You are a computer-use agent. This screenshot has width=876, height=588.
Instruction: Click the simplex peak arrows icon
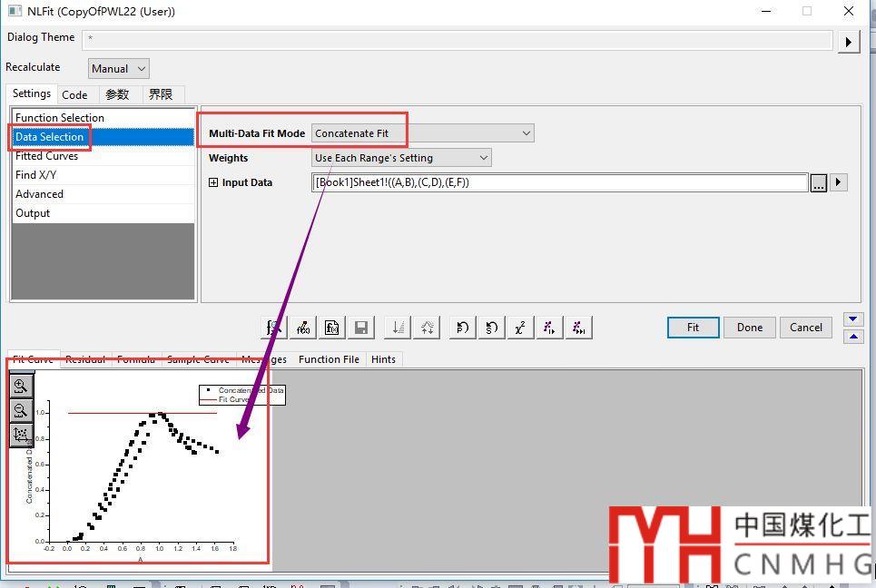click(427, 328)
